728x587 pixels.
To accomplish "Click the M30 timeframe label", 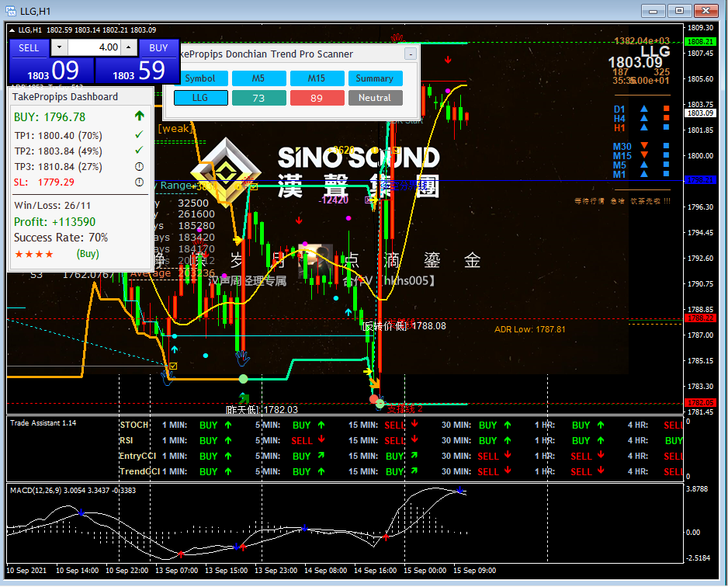I will [622, 147].
